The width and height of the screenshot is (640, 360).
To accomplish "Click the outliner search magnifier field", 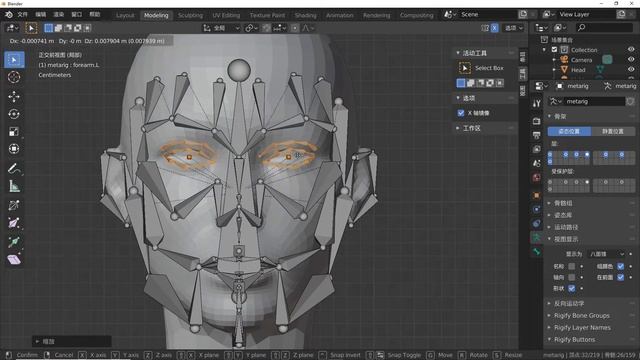I will 604,28.
